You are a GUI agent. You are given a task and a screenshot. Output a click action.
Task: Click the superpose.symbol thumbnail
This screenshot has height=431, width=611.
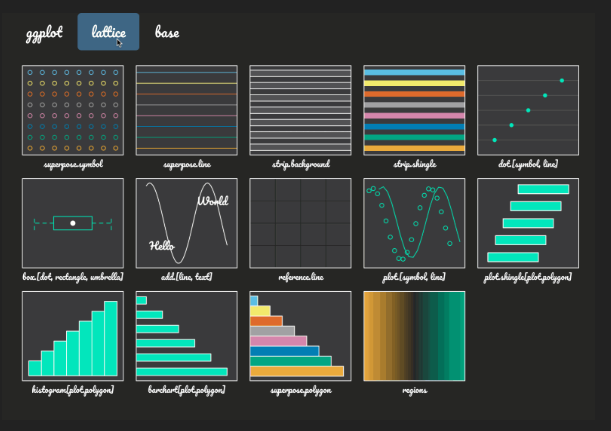point(73,110)
